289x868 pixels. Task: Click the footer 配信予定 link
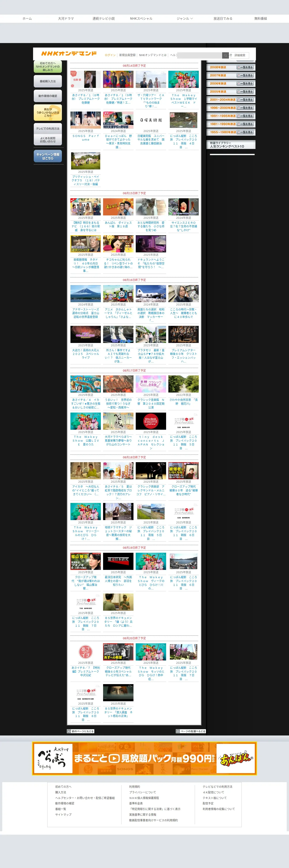pos(208,803)
